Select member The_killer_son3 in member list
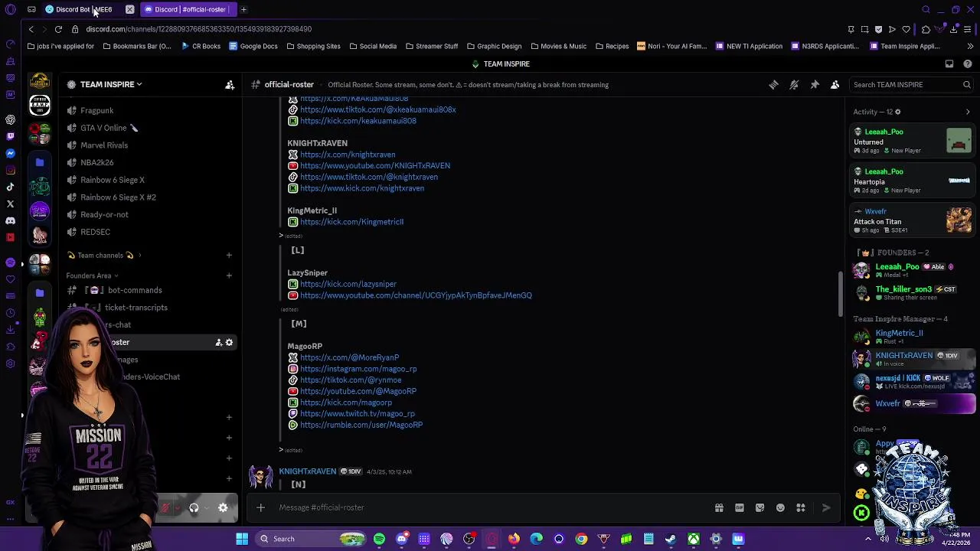This screenshot has width=980, height=551. coord(913,292)
